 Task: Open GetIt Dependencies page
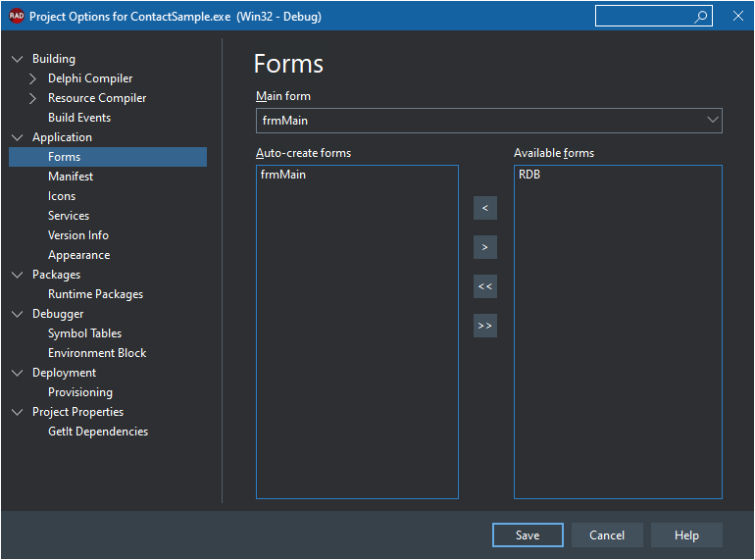tap(98, 432)
